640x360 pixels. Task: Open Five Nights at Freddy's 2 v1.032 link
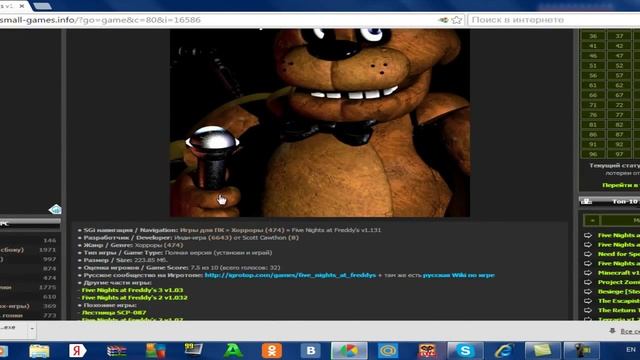click(134, 298)
